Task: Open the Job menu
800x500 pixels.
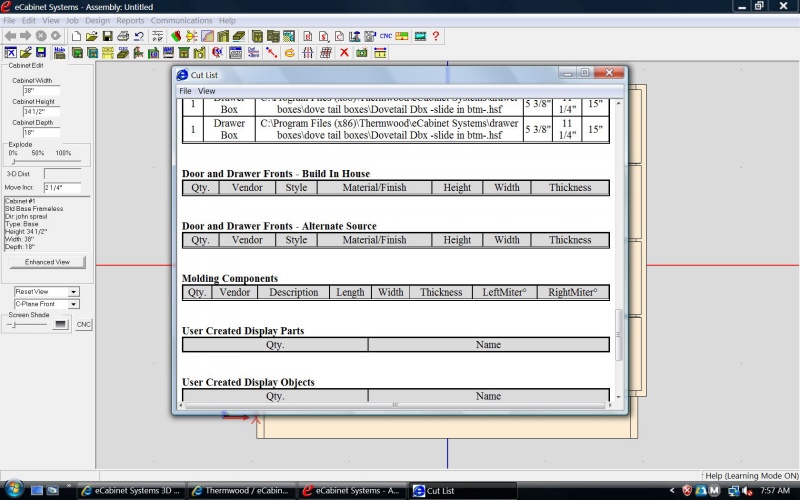Action: 72,20
